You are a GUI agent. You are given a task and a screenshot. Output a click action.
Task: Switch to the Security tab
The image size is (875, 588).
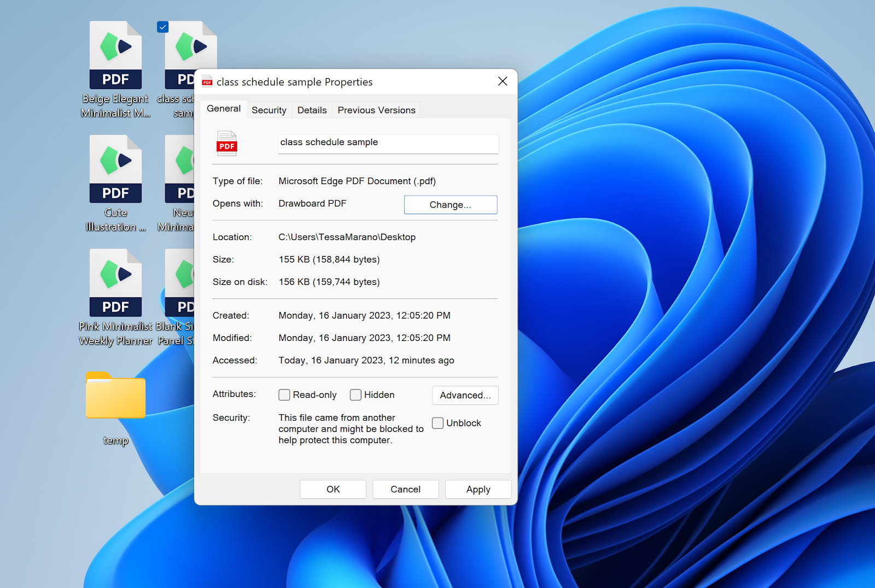coord(269,110)
